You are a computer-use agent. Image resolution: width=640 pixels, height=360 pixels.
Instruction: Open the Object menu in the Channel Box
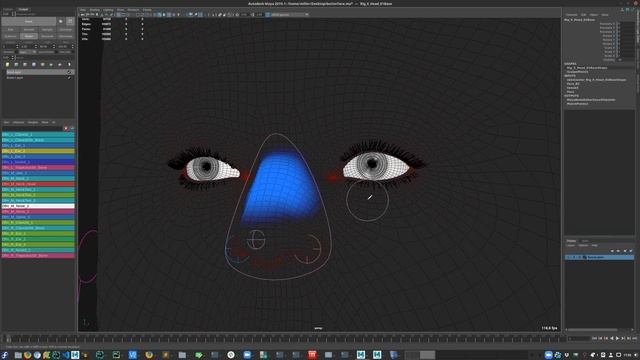pos(594,15)
